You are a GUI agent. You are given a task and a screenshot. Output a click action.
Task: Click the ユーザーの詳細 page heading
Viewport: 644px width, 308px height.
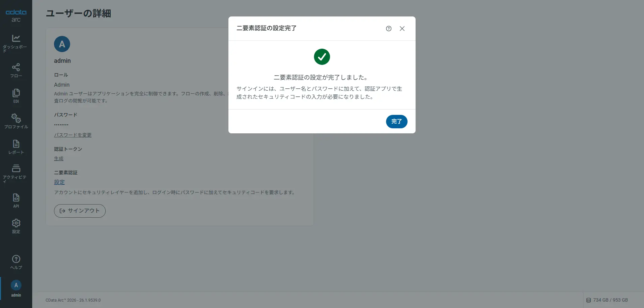78,13
